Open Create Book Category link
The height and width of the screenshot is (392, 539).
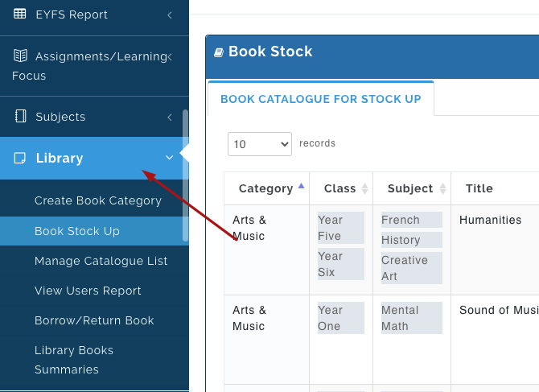point(98,200)
